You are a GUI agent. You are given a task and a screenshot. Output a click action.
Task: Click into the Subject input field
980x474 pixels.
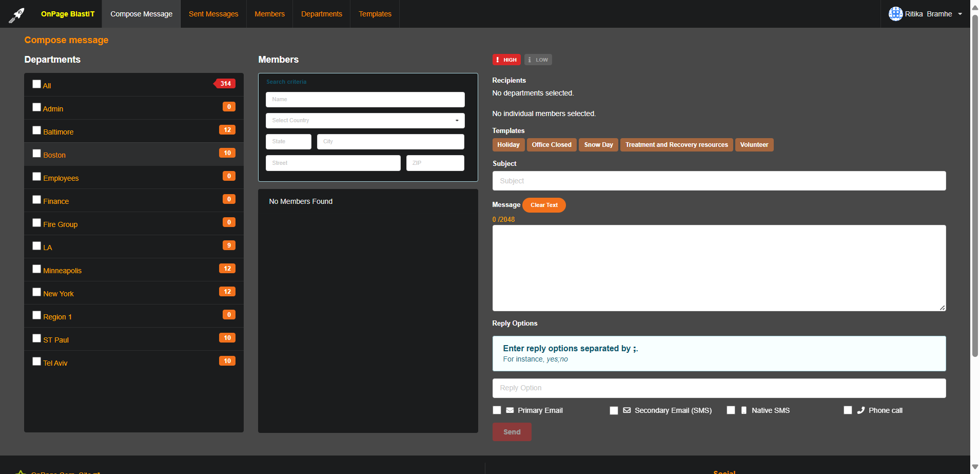[718, 181]
